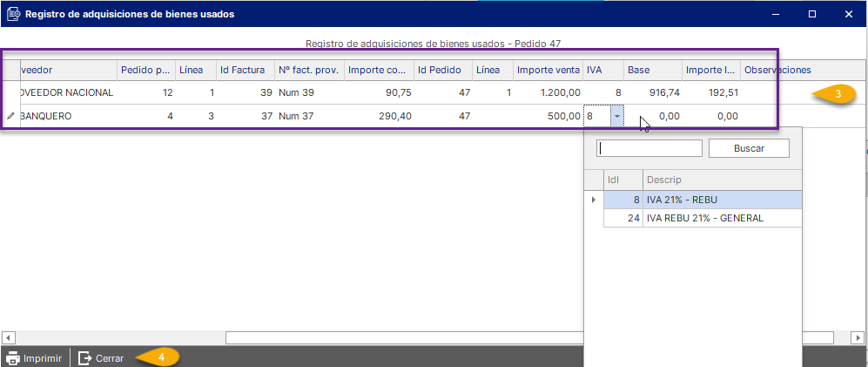The width and height of the screenshot is (868, 367).
Task: Click the Id Factura column header
Action: [x=246, y=70]
